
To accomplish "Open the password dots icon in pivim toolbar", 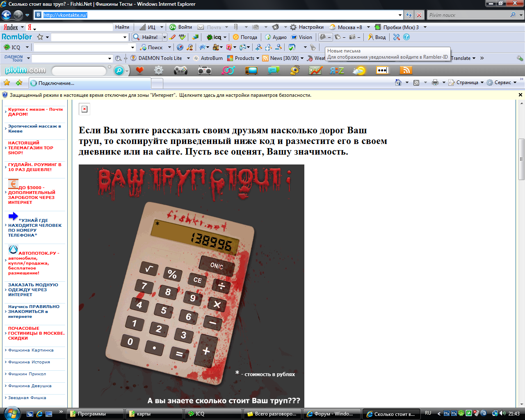I will tap(382, 70).
